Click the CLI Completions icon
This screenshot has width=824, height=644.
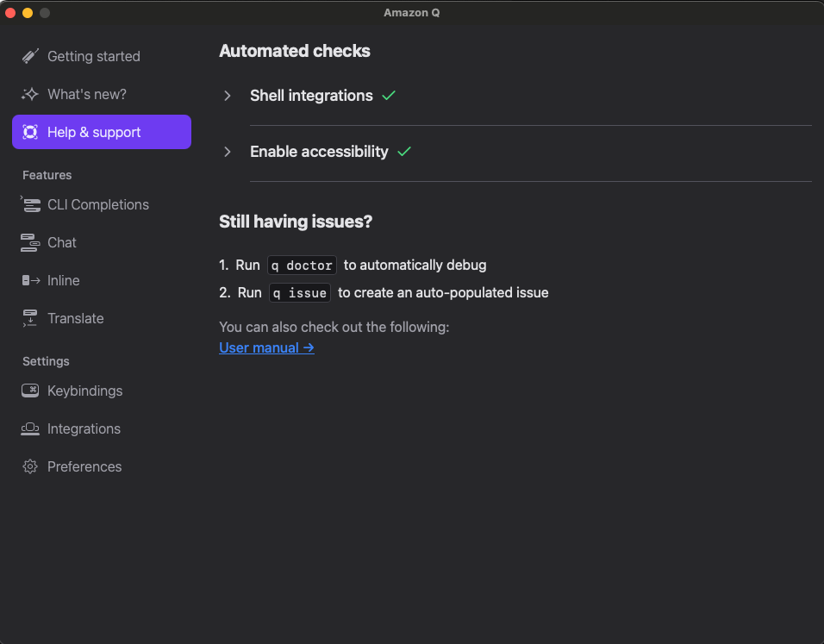pyautogui.click(x=30, y=204)
